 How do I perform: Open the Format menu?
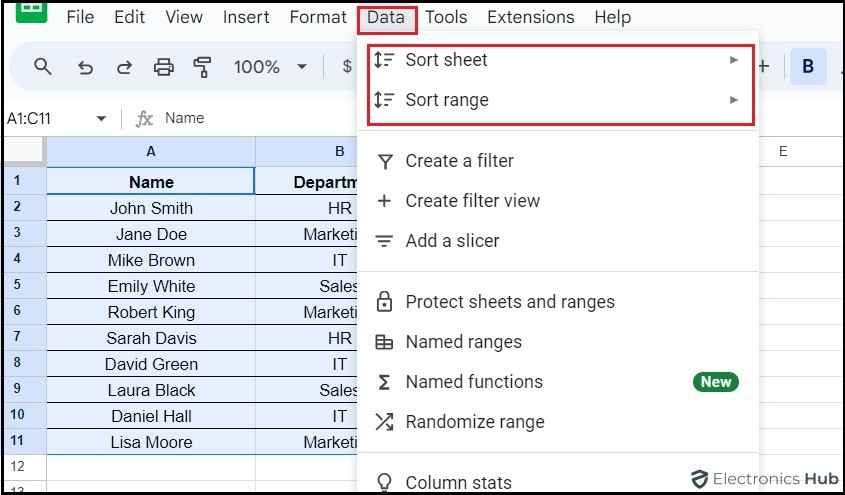click(318, 17)
